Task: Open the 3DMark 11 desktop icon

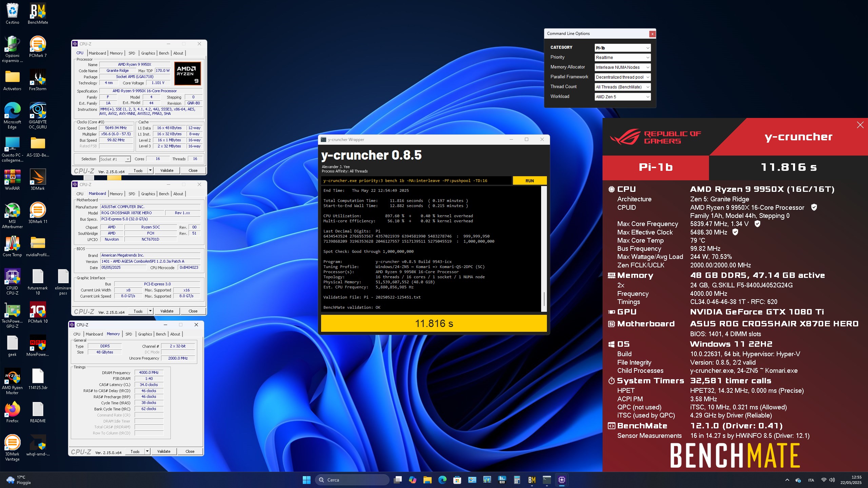Action: click(x=38, y=213)
